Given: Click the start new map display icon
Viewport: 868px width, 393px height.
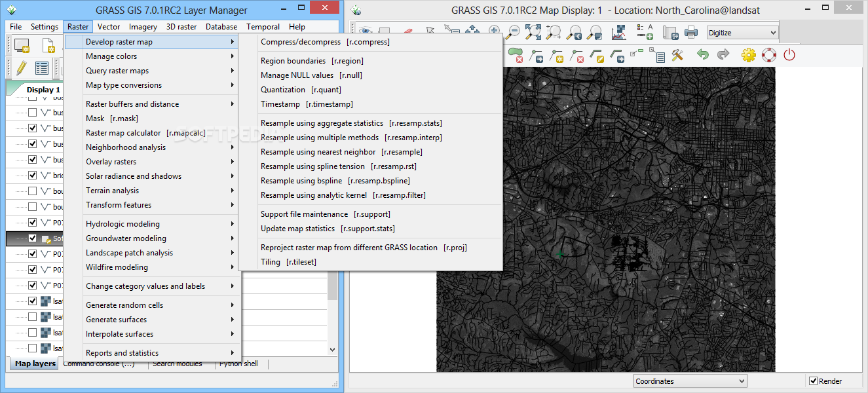Looking at the screenshot, I should (22, 45).
